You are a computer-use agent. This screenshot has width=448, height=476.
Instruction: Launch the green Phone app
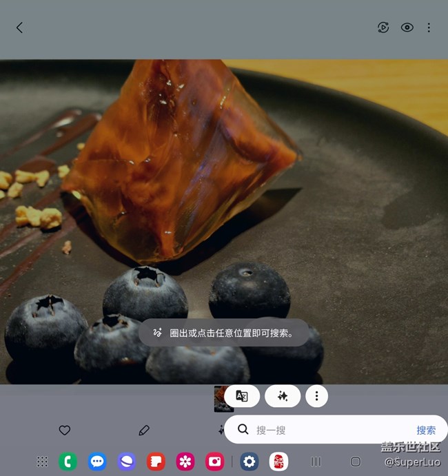pos(68,462)
